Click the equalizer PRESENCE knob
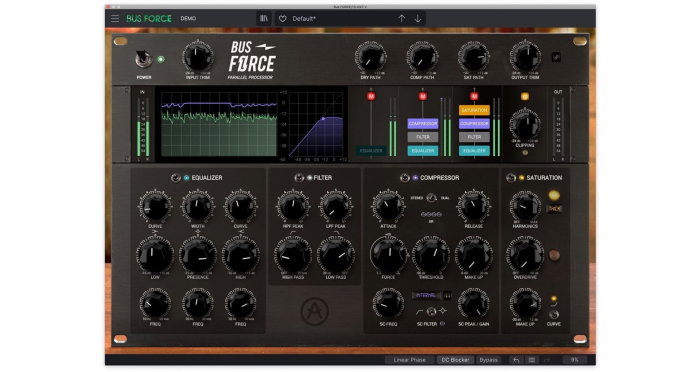Screen dimensions: 700x372 [198, 255]
